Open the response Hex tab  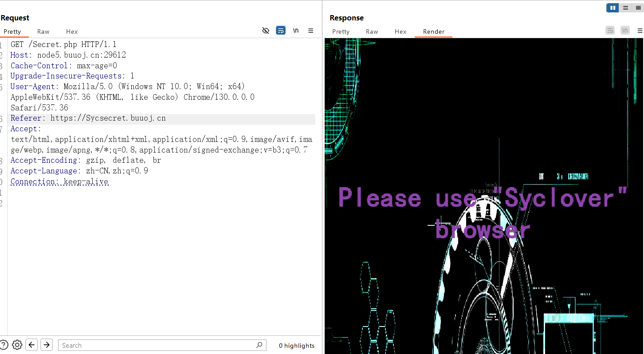click(x=400, y=31)
